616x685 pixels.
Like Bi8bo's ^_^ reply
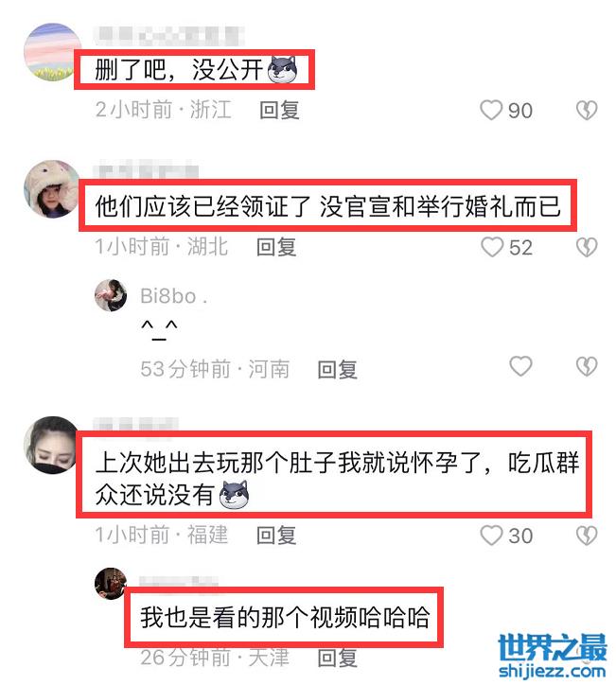[520, 366]
